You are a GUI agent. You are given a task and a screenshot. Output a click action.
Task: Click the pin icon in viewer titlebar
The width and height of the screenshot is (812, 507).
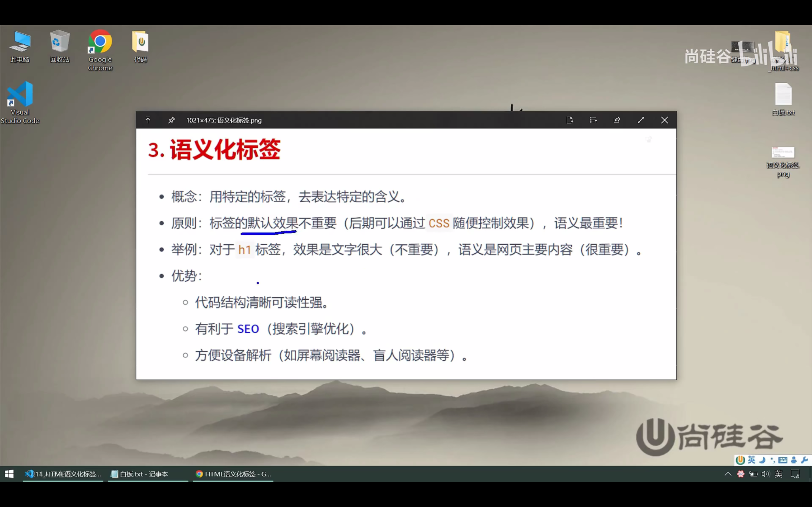(171, 120)
